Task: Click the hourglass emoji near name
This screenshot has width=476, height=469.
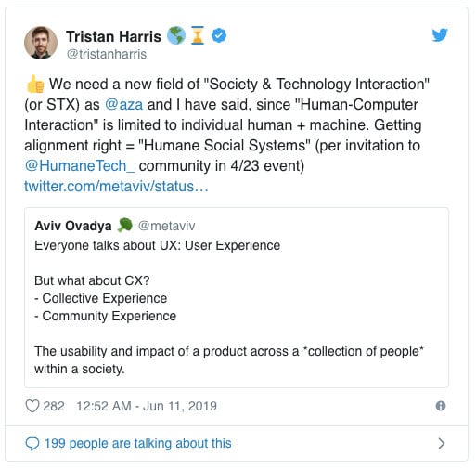Action: [198, 35]
